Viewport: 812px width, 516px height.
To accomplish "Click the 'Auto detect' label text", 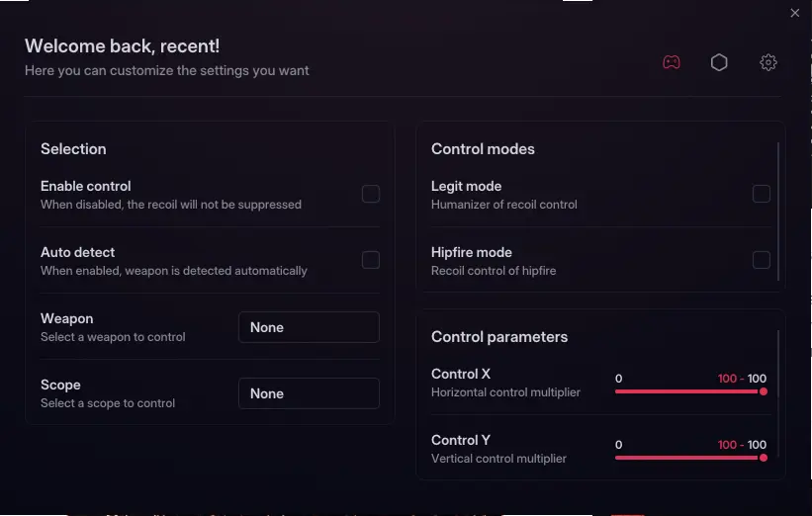I will (78, 252).
